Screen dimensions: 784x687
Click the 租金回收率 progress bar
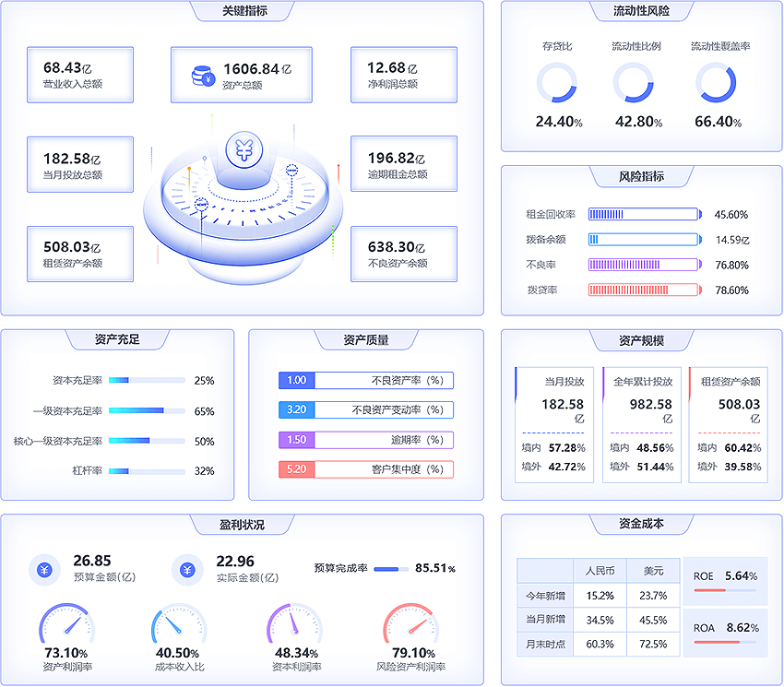click(x=645, y=215)
